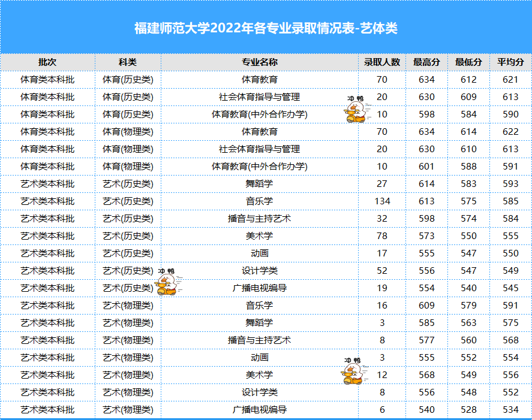Select lowest score 614 in 体育教育 物理类 row
532x420 pixels.
click(468, 132)
